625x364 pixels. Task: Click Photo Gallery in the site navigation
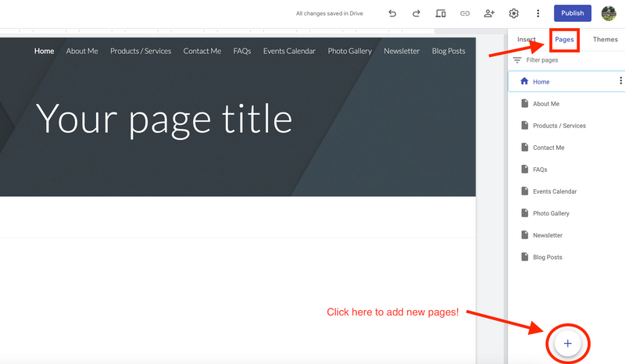pos(349,51)
